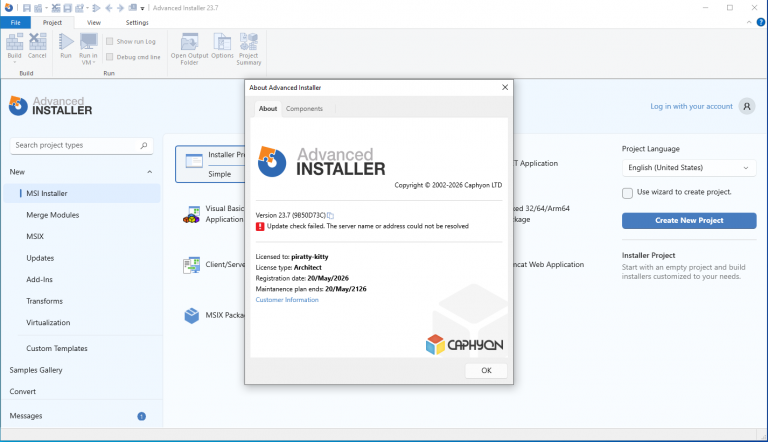Expand the Build button dropdown arrow
The height and width of the screenshot is (442, 768).
(14, 63)
